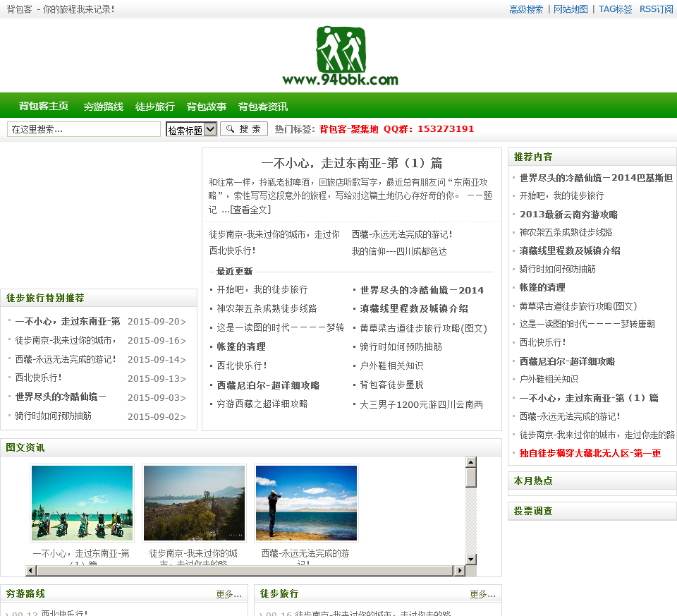Open 背包故事 navigation item
Screen dimensions: 677x616
click(207, 107)
